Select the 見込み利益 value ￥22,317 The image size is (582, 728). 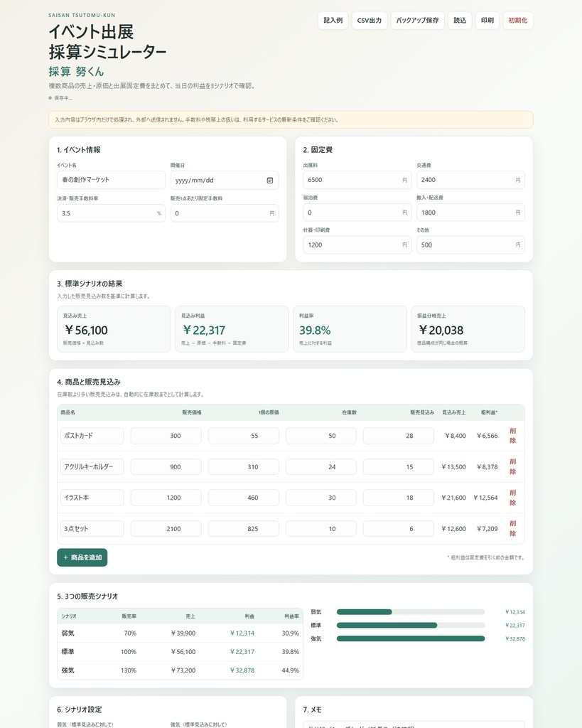[204, 330]
